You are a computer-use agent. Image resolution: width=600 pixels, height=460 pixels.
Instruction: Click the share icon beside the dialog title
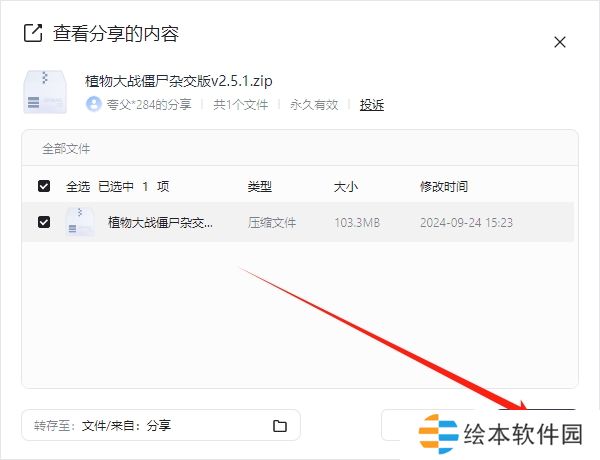(32, 34)
